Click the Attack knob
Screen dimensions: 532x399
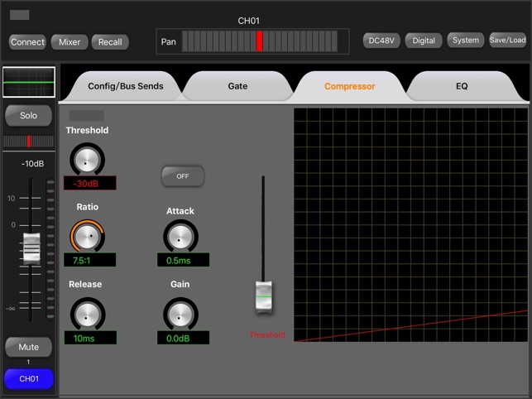(180, 237)
